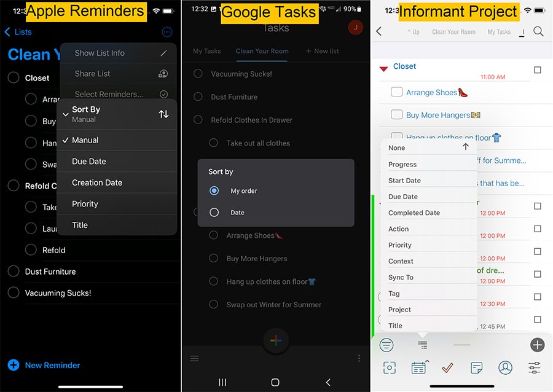553x392 pixels.
Task: Tap the New Reminder button
Action: [44, 365]
